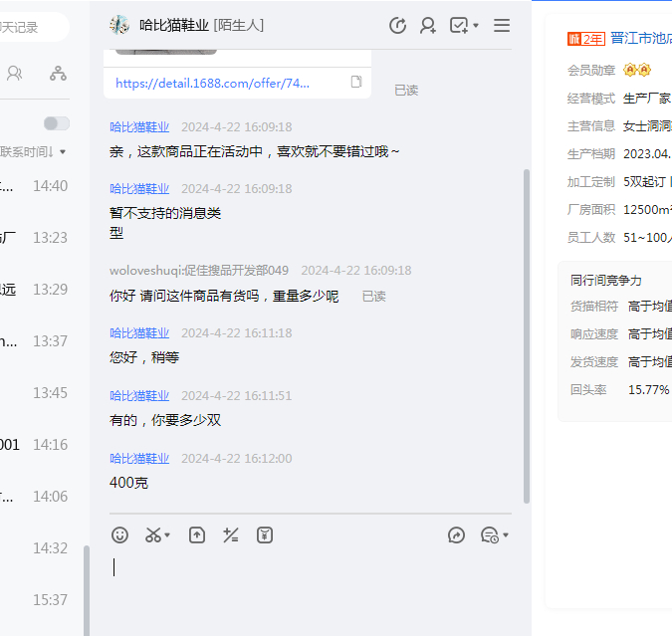Click the add contact icon in header
This screenshot has height=636, width=672.
(x=428, y=26)
